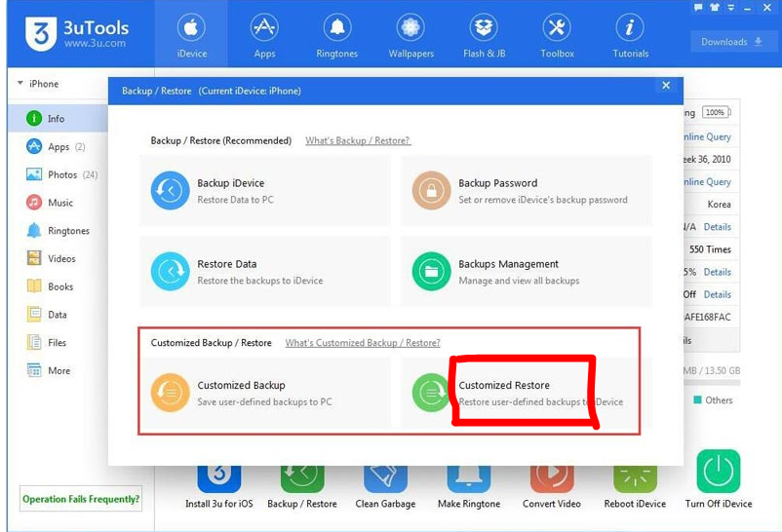Open the iDevice tab icon

[x=191, y=27]
